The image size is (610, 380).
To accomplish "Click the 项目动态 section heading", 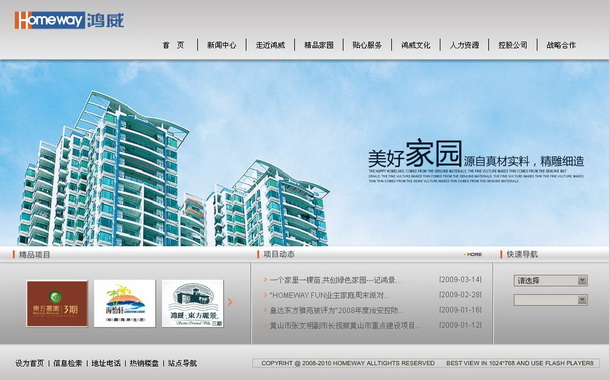I will coord(279,254).
